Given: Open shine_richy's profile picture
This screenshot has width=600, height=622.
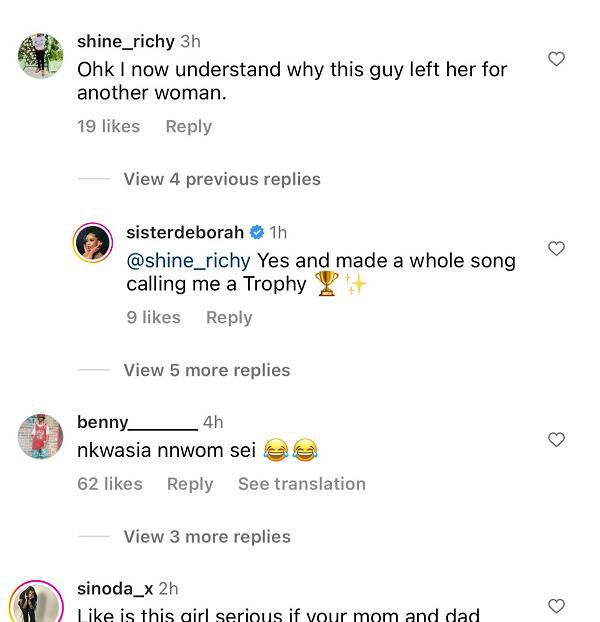Looking at the screenshot, I should (x=40, y=55).
